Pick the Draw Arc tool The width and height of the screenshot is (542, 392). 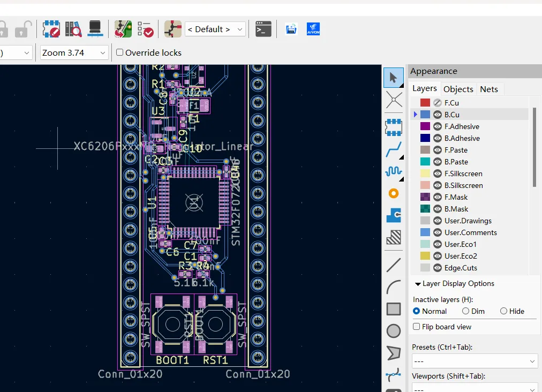(x=393, y=287)
